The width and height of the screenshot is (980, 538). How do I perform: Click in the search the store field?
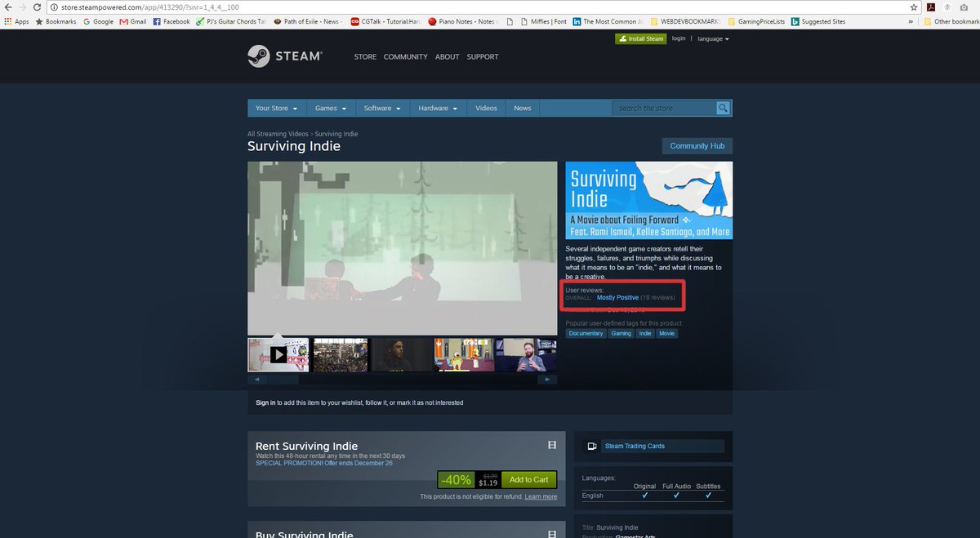pos(664,108)
